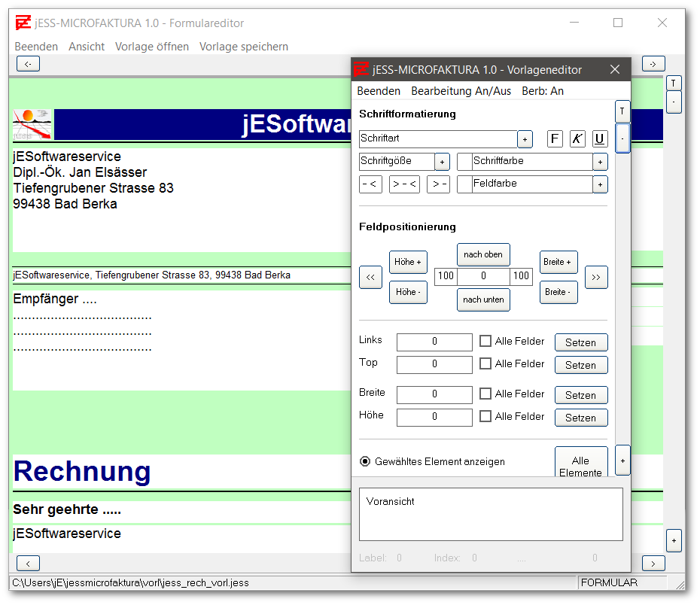The width and height of the screenshot is (700, 605).
Task: Align text right with the >- button
Action: 438,184
